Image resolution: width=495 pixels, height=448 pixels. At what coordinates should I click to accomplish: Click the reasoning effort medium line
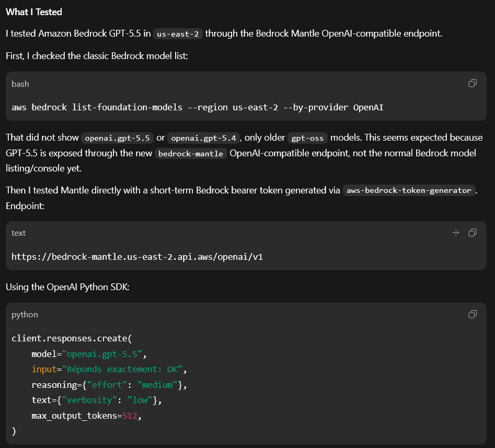click(x=109, y=385)
